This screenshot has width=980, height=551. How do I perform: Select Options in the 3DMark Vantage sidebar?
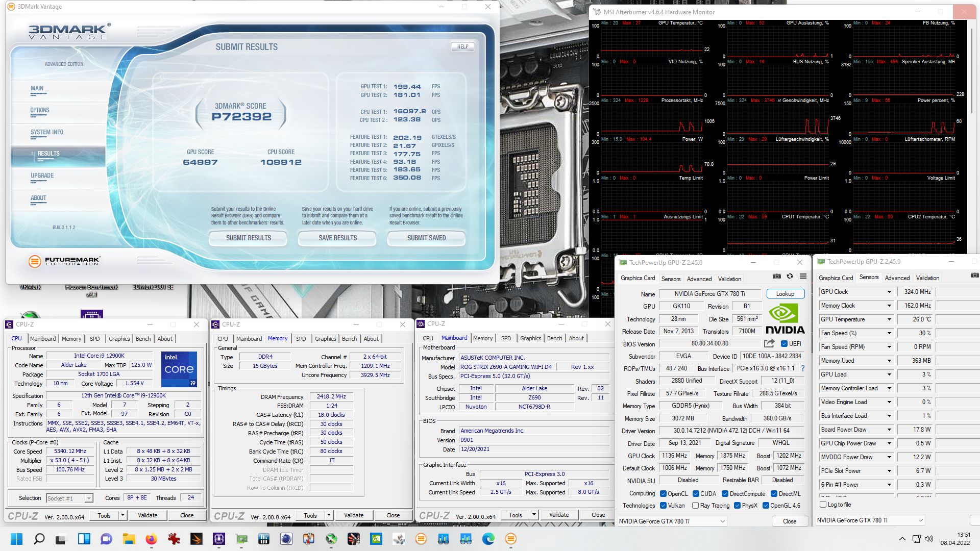pyautogui.click(x=40, y=110)
